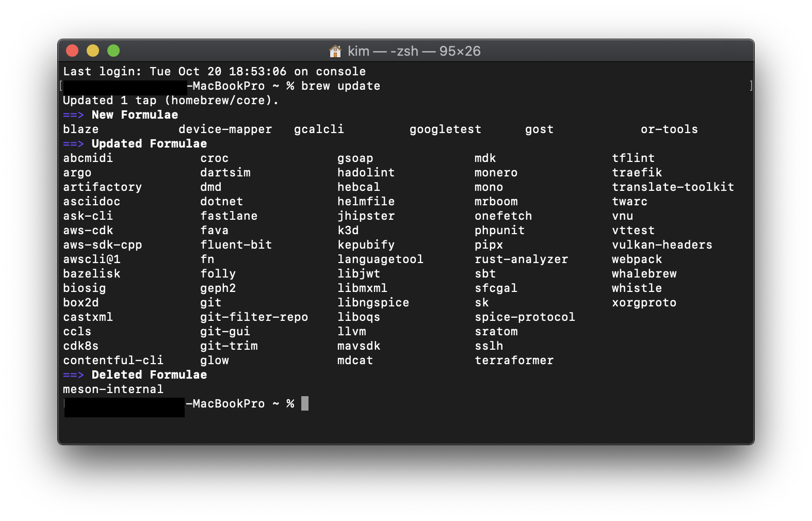
Task: Click the 'git-gui' formula entry
Action: (225, 332)
